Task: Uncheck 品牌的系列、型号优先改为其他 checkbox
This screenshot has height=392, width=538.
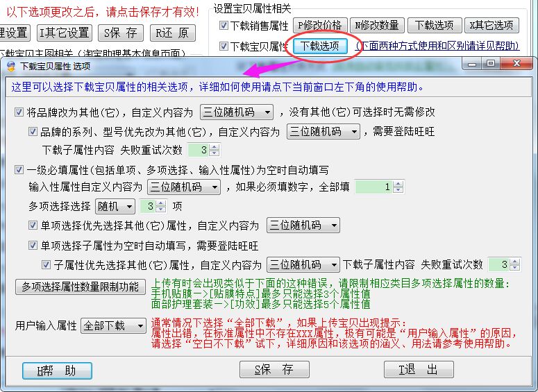Action: (x=33, y=131)
